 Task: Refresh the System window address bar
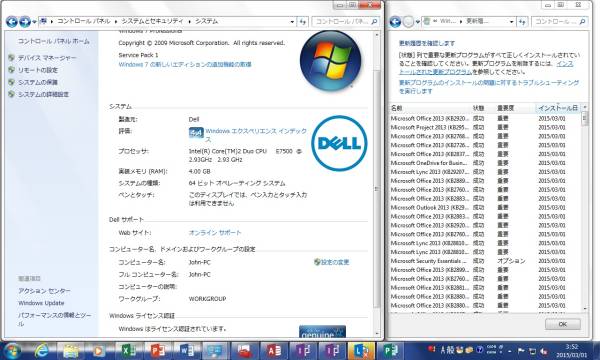(x=302, y=22)
